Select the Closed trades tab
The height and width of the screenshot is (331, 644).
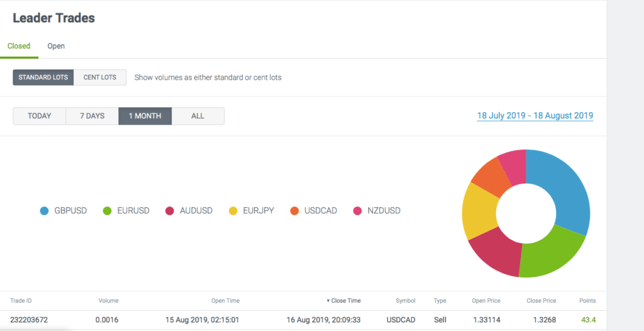19,46
